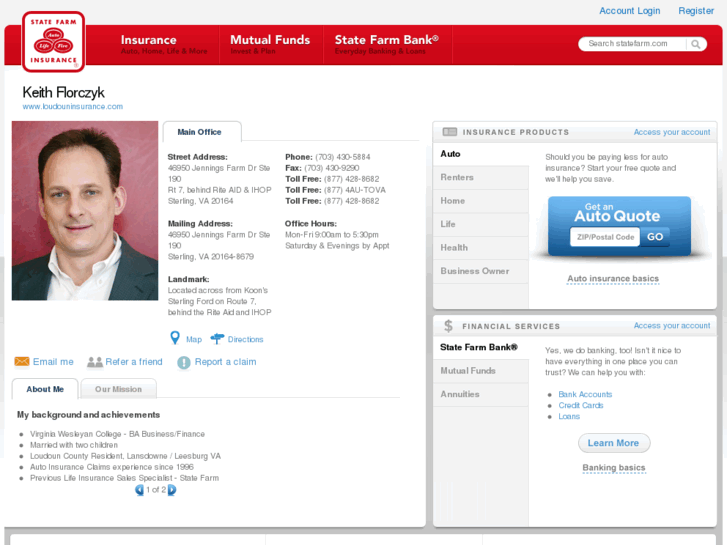Image resolution: width=727 pixels, height=545 pixels.
Task: Select State Farm Bank financial services tab
Action: point(481,347)
